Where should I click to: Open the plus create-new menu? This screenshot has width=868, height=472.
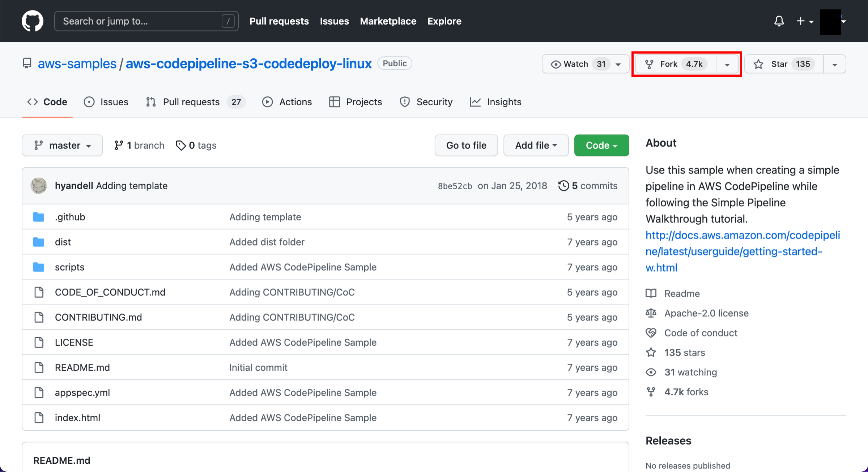pyautogui.click(x=805, y=21)
